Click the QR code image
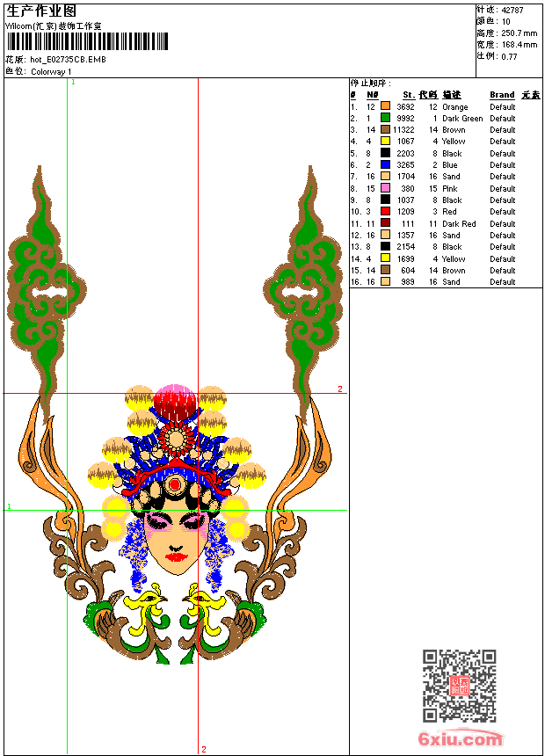This screenshot has width=545, height=756. (x=459, y=685)
